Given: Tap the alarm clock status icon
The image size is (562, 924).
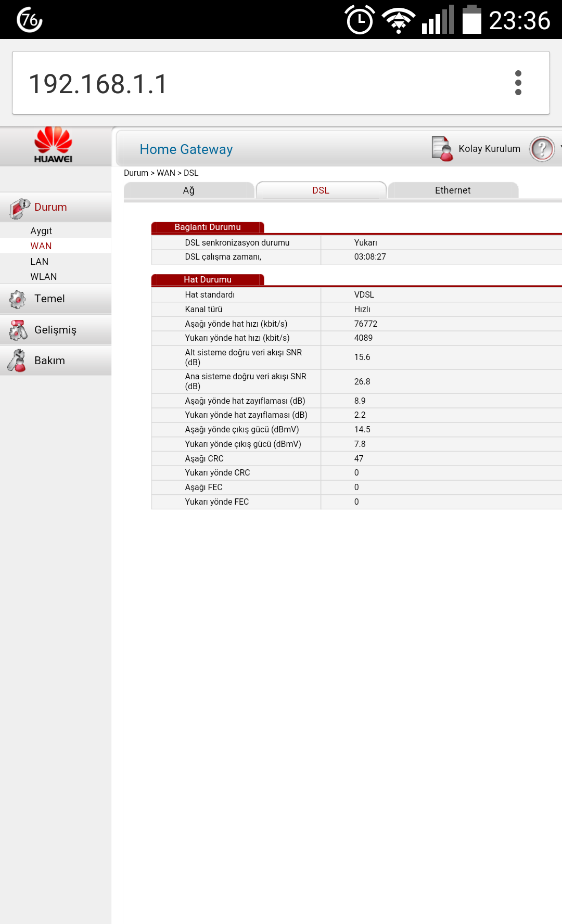Looking at the screenshot, I should tap(360, 20).
